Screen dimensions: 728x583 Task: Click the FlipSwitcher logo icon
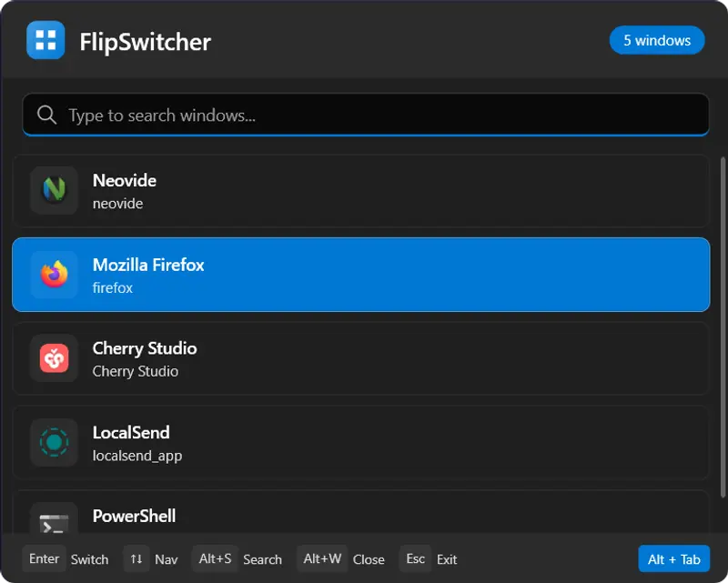point(46,40)
